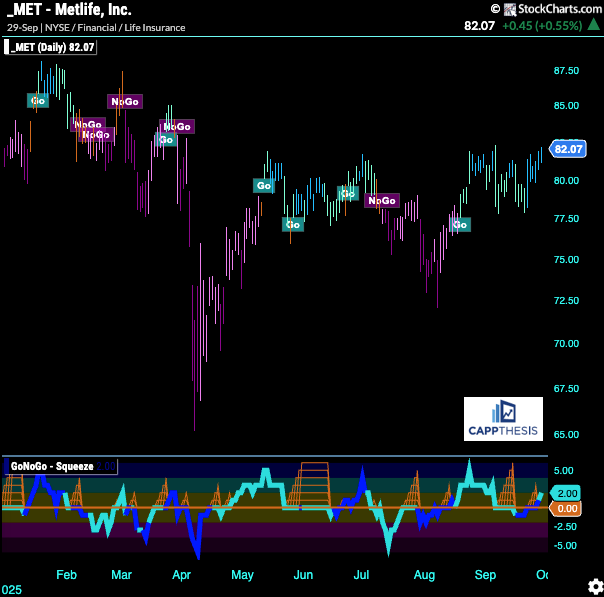Open the chart settings gear icon
The image size is (604, 597).
click(596, 587)
